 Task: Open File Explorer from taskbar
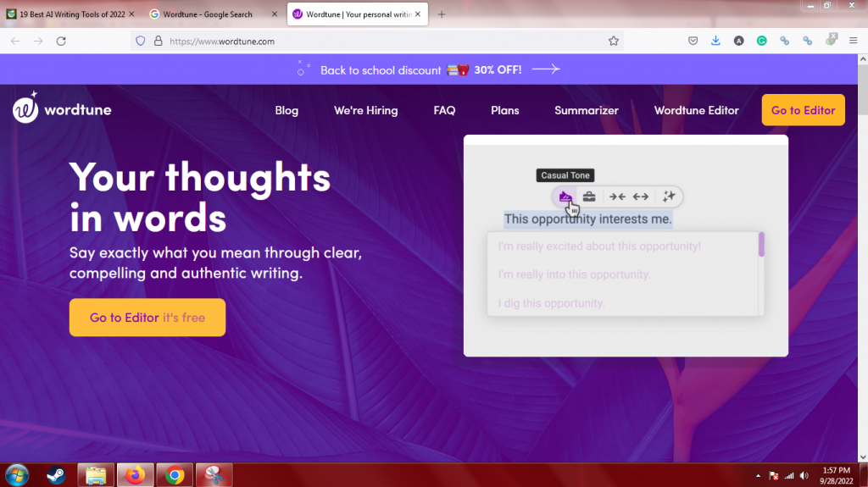96,475
